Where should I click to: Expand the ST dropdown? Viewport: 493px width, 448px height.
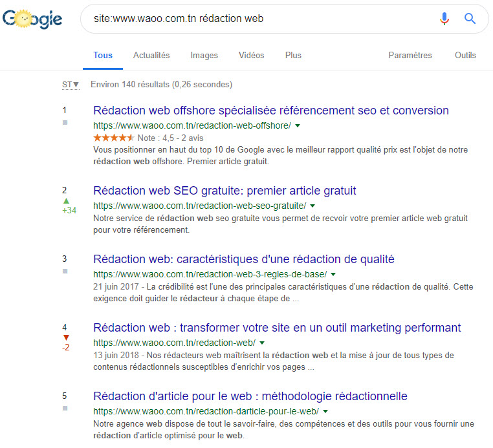point(71,85)
